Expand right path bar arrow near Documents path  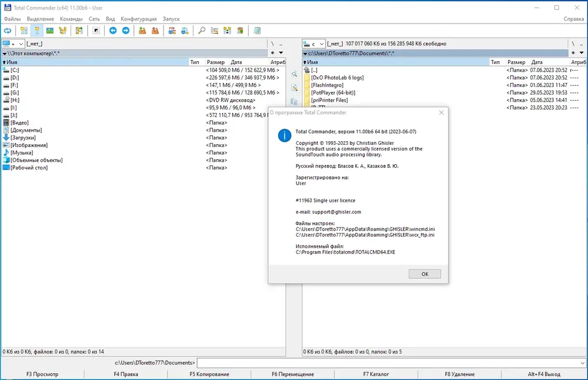point(305,54)
